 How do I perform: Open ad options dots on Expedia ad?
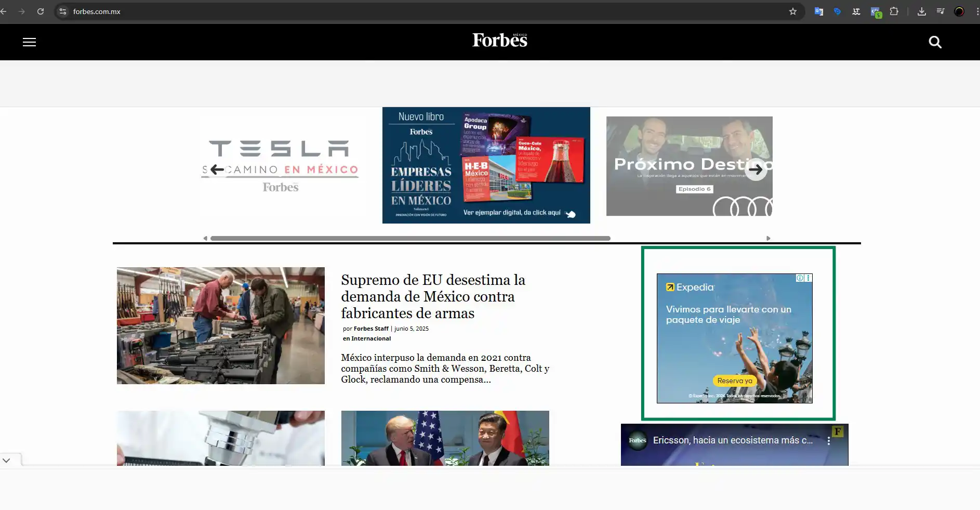(808, 278)
